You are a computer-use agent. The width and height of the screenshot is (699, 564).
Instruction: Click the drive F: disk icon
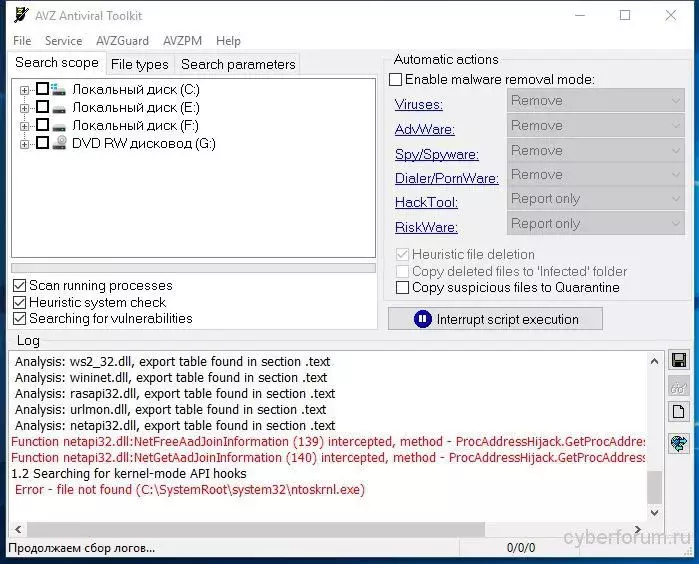coord(58,127)
